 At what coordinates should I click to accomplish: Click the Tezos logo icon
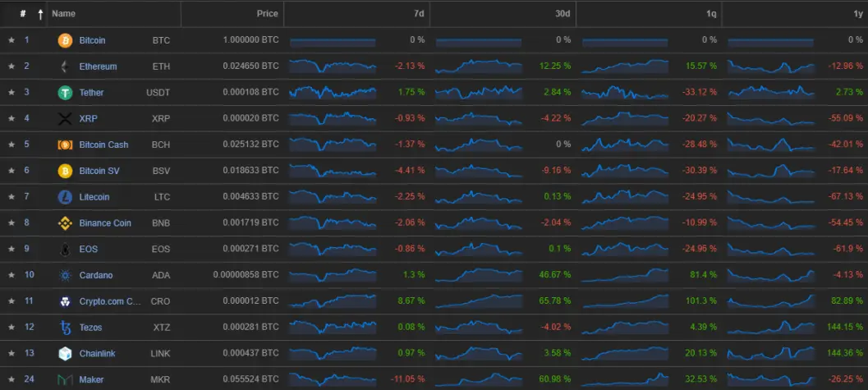(66, 328)
